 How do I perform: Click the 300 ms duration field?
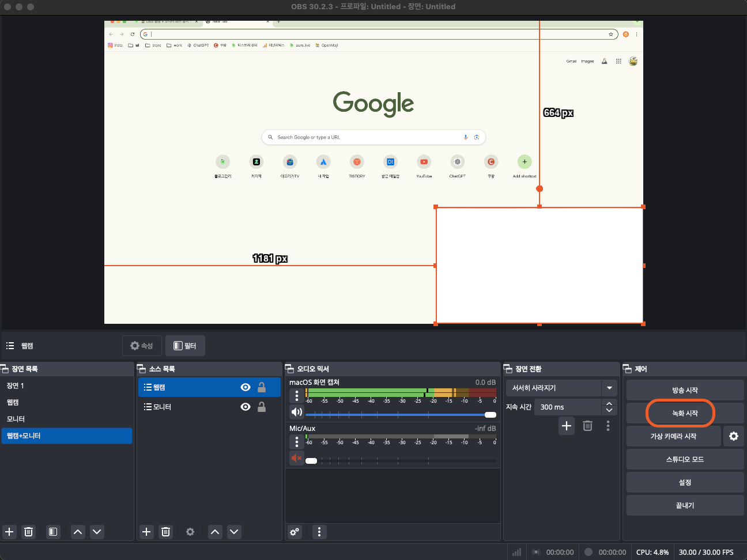click(567, 407)
